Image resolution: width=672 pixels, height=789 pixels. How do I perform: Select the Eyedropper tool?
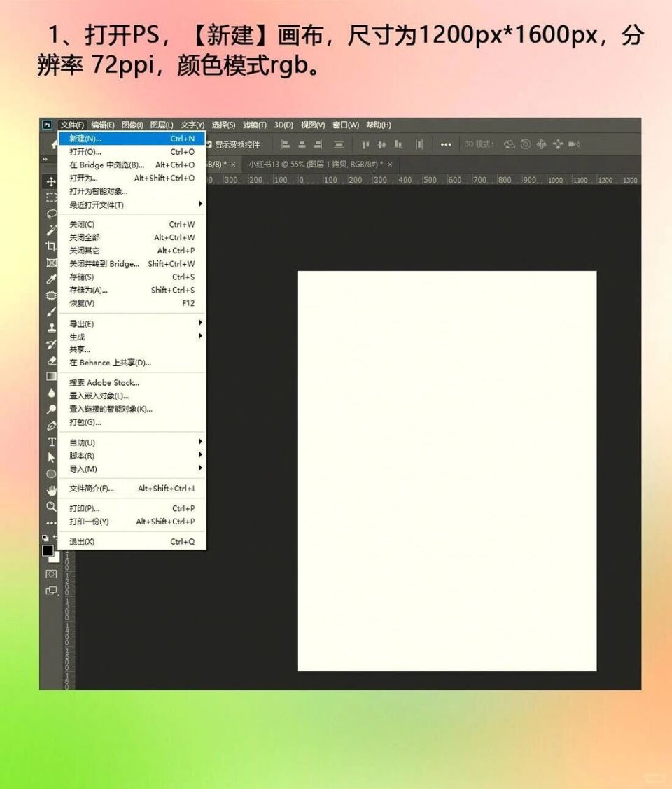(50, 278)
